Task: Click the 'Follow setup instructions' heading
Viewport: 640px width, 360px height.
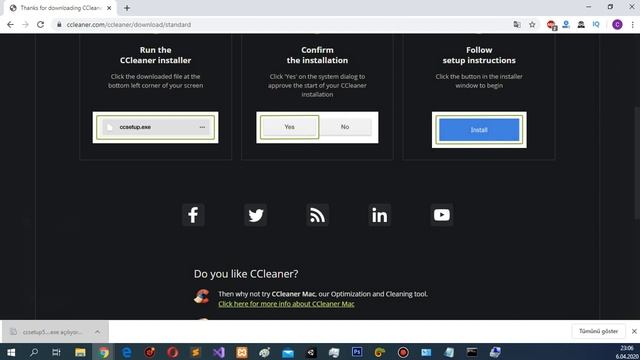Action: (x=479, y=55)
